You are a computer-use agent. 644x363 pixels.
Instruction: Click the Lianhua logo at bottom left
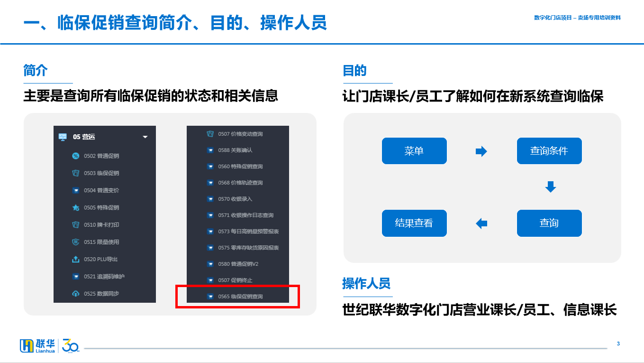click(x=41, y=346)
